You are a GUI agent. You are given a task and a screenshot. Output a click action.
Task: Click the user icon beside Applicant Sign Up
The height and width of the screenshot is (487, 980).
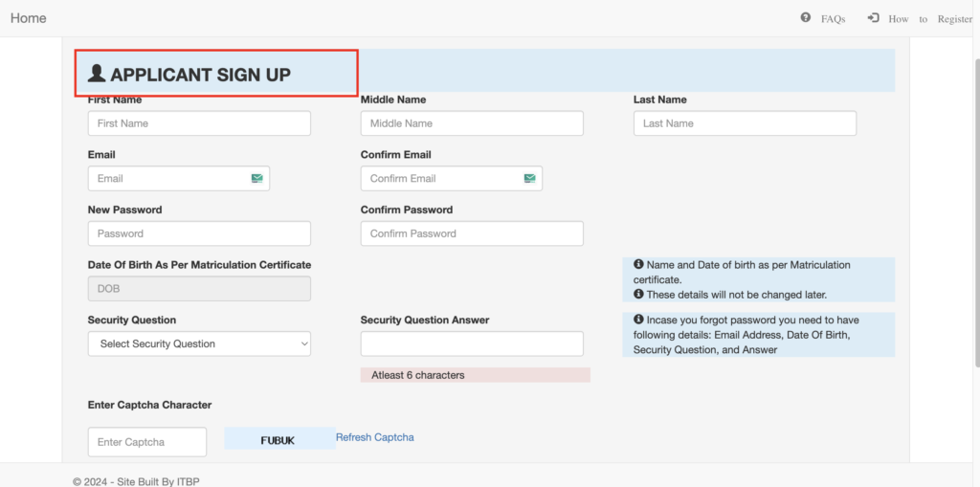tap(97, 74)
